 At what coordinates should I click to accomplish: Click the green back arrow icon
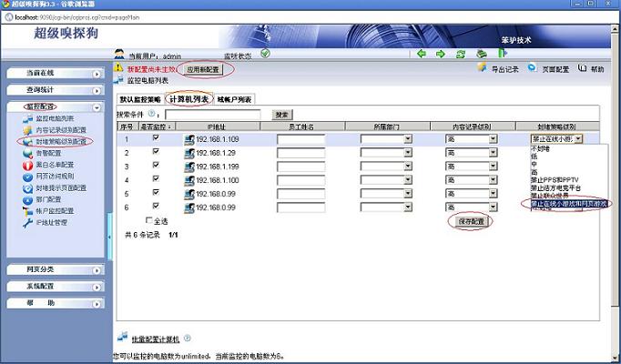pyautogui.click(x=422, y=54)
